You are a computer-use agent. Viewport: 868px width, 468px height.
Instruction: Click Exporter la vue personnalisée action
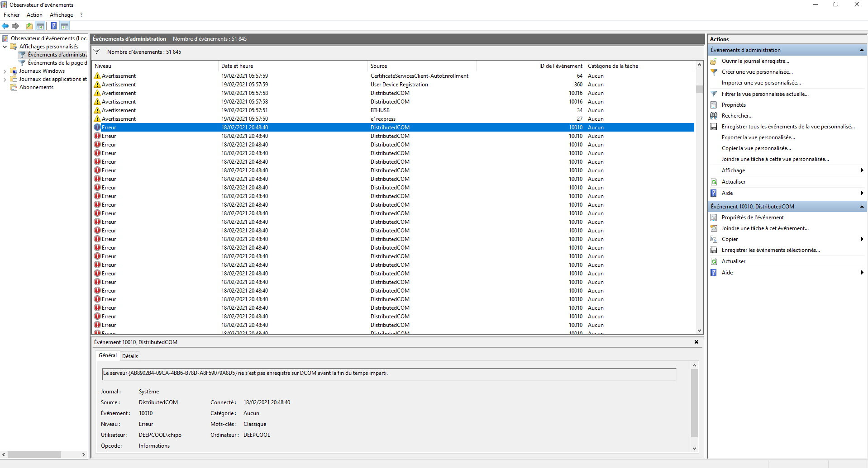point(758,137)
